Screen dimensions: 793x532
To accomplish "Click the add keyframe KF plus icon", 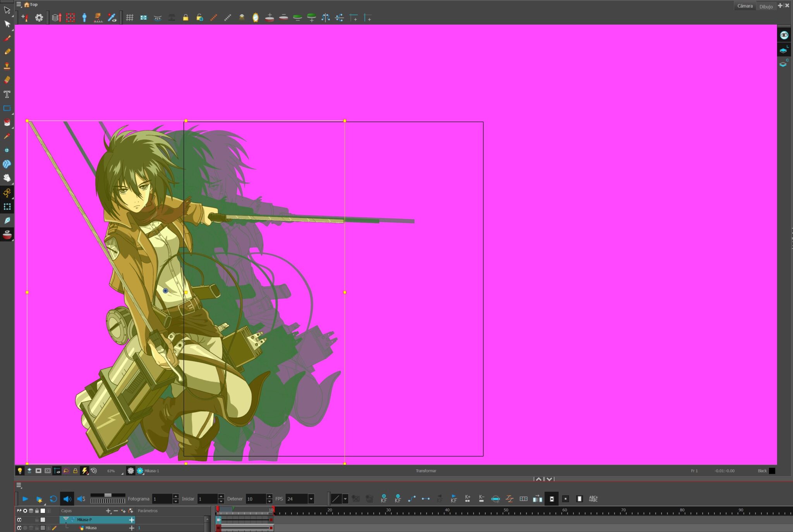I will click(384, 499).
